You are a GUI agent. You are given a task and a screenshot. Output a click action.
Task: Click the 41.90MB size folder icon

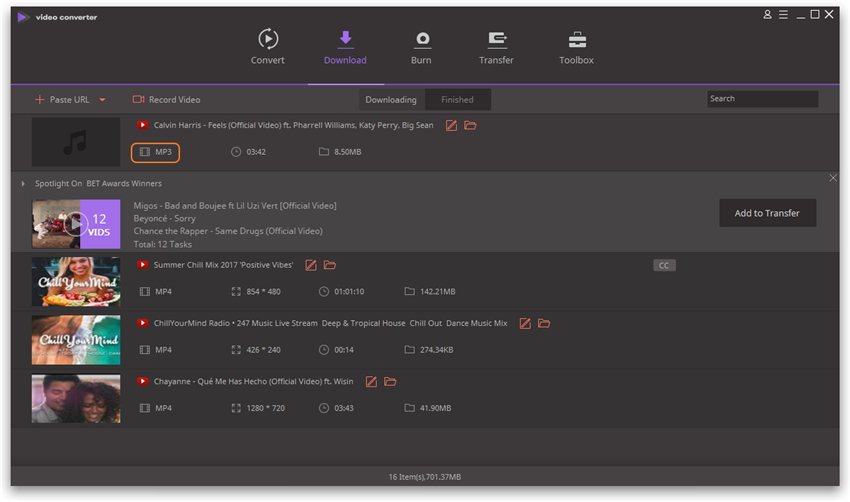click(409, 408)
